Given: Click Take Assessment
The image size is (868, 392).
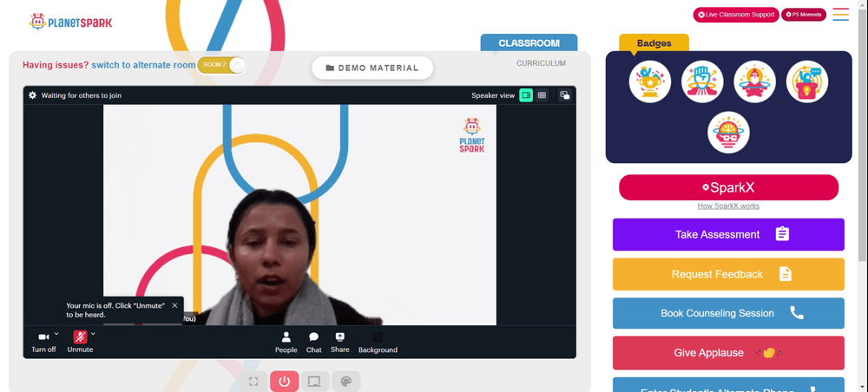Looking at the screenshot, I should tap(728, 234).
